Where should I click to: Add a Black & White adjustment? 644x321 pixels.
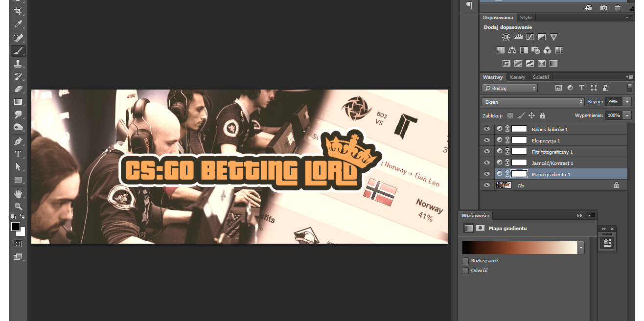[x=524, y=50]
